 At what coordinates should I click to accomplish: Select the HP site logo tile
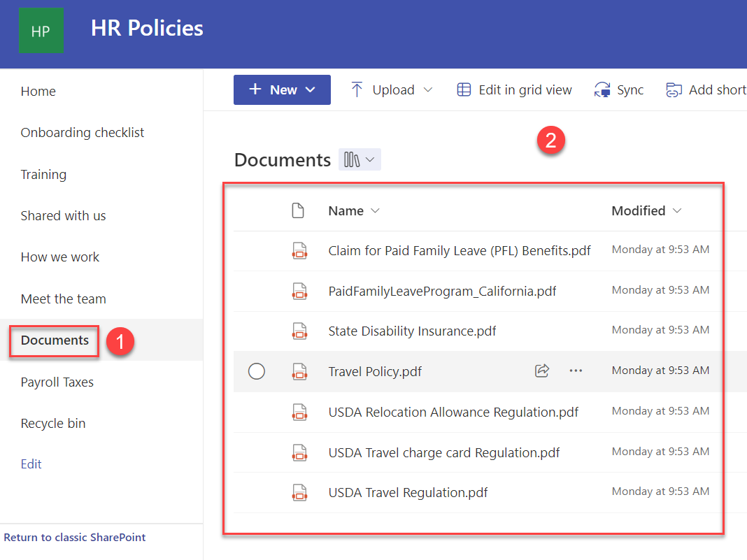coord(41,30)
